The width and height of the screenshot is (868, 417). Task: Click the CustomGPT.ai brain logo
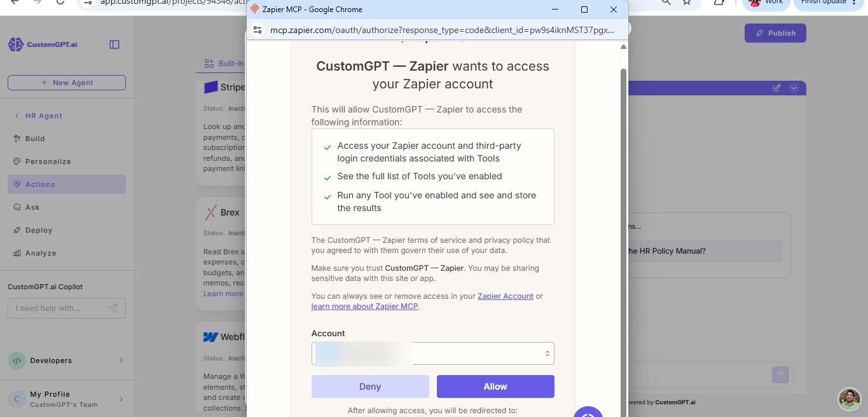click(15, 44)
